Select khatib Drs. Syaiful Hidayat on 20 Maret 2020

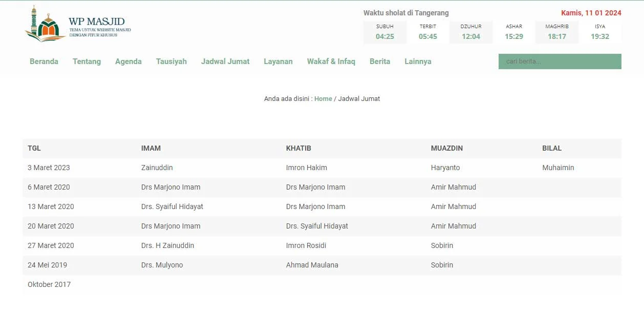click(x=317, y=226)
